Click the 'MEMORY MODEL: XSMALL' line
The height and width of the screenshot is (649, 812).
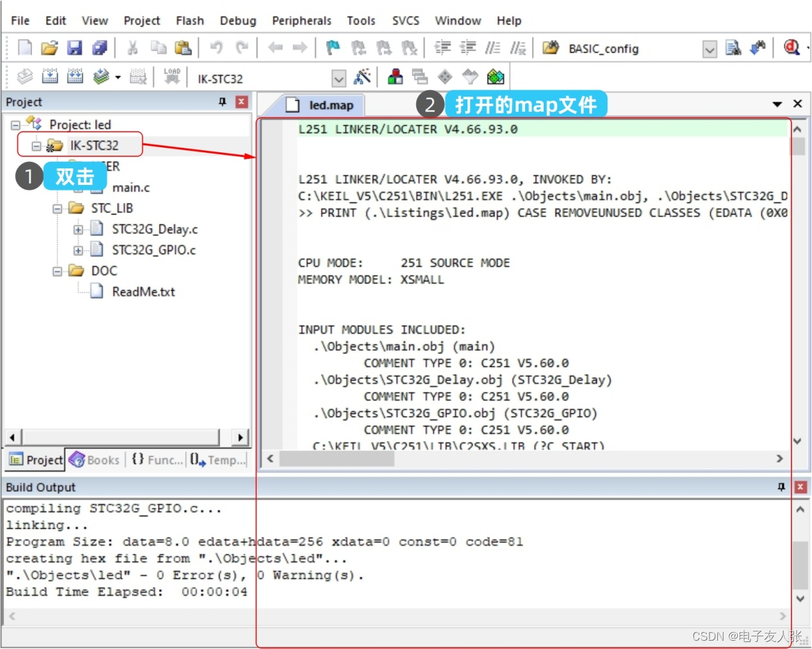(371, 280)
